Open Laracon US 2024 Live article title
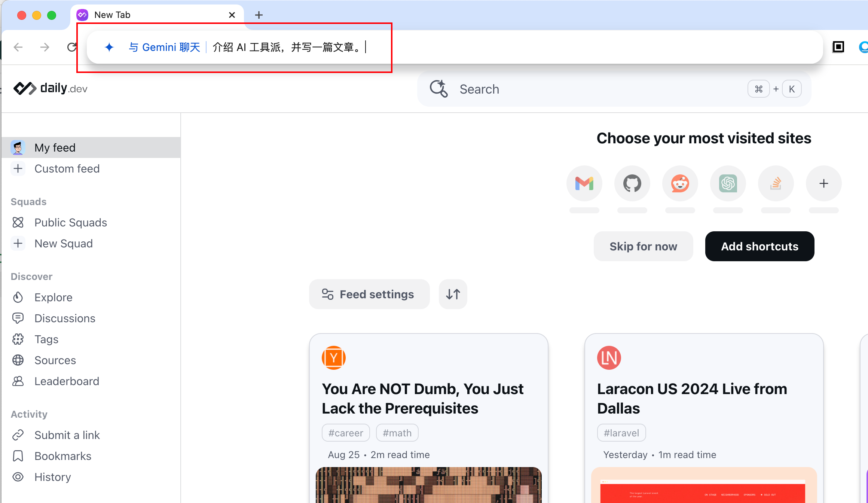This screenshot has height=503, width=868. 692,399
